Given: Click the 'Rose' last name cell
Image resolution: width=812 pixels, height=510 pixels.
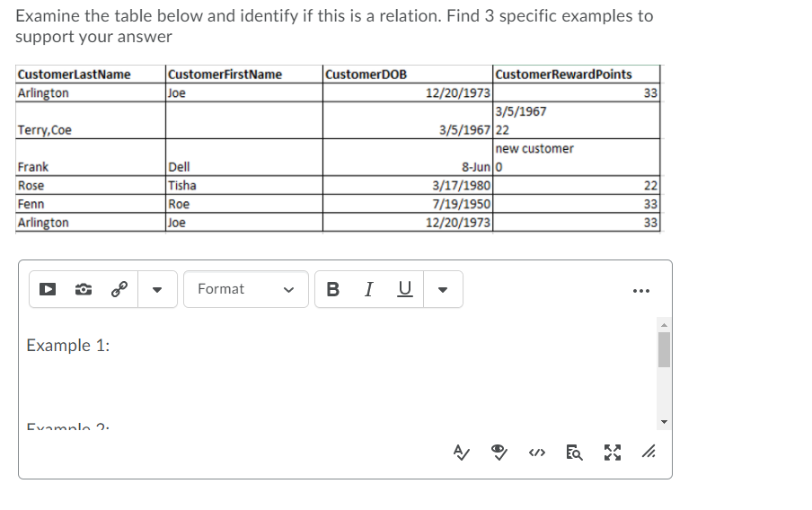Looking at the screenshot, I should 91,185.
